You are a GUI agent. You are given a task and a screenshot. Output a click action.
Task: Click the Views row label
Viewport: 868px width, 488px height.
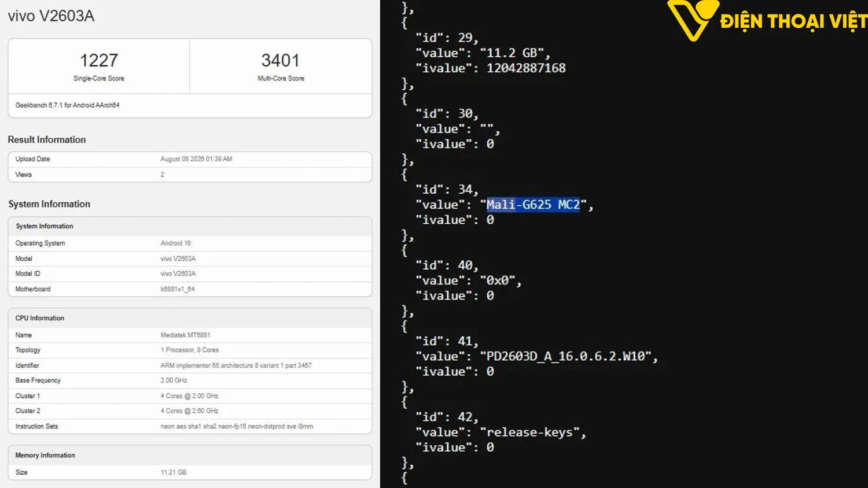point(24,175)
